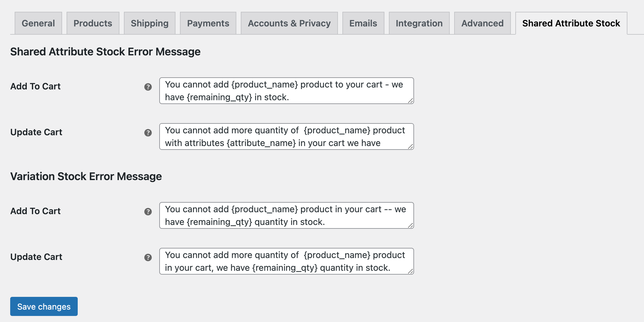Select the Accounts & Privacy tab
644x322 pixels.
pyautogui.click(x=289, y=23)
